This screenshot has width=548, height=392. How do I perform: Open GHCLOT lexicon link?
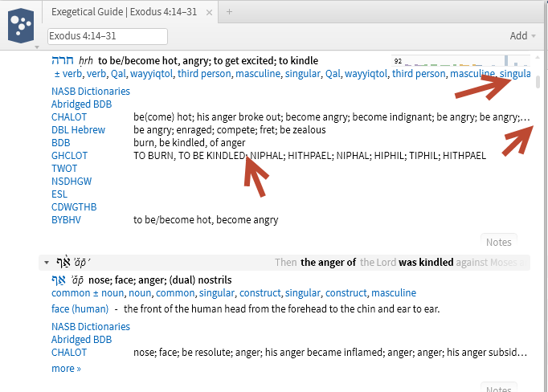point(69,156)
